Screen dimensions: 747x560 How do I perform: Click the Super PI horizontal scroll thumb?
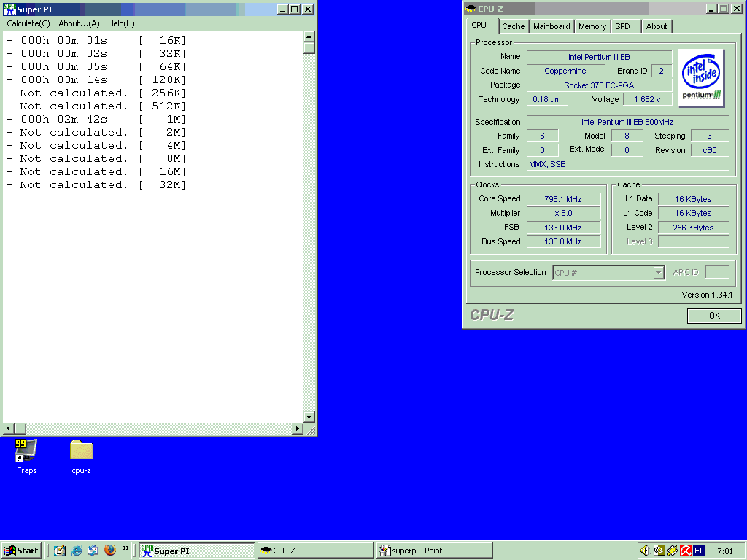tap(20, 429)
